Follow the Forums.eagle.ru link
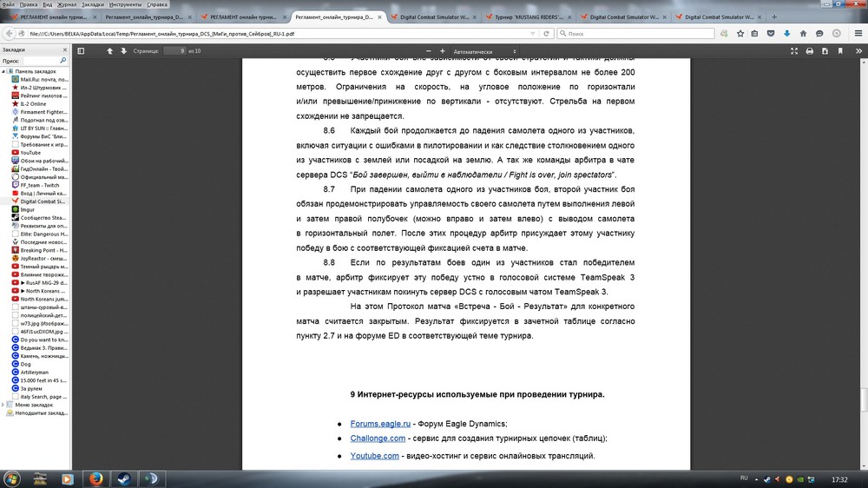This screenshot has height=488, width=868. tap(380, 424)
